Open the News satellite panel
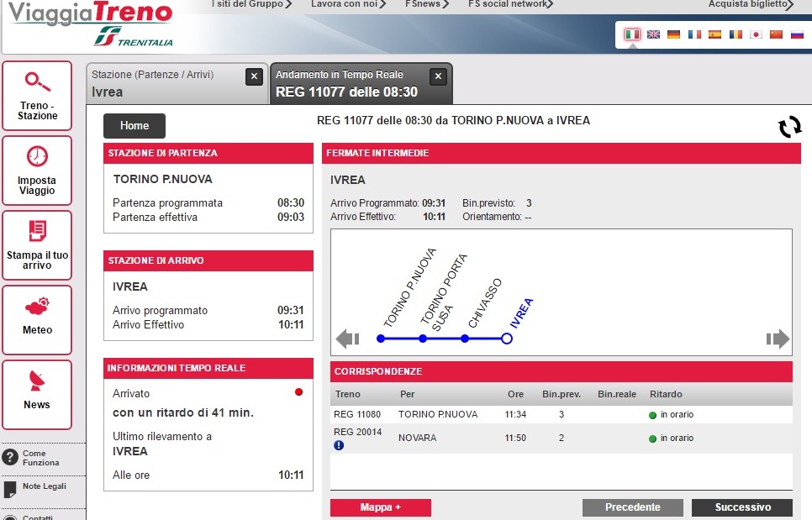Screen dimensions: 812x520 click(37, 395)
